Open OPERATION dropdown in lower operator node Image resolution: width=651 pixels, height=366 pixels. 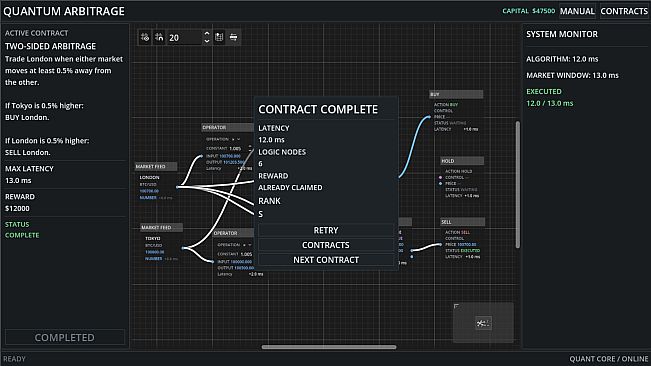(247, 245)
